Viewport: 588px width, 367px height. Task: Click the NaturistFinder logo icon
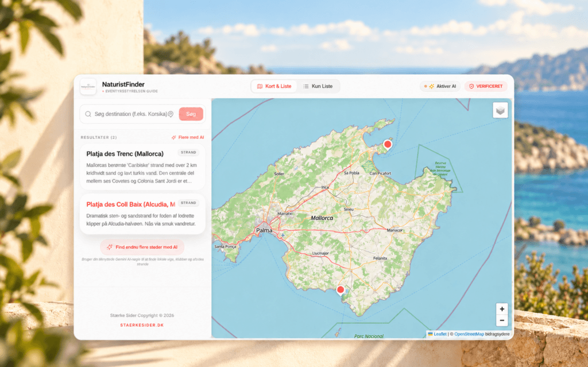tap(88, 87)
